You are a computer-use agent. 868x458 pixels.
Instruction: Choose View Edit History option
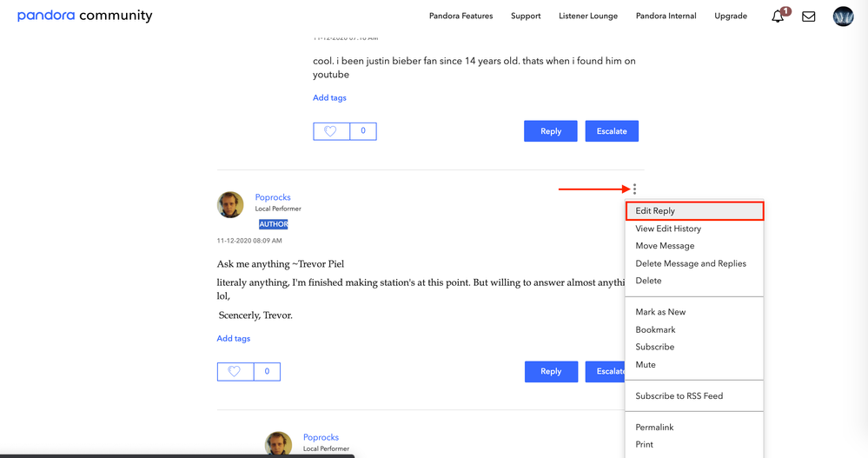pos(667,229)
